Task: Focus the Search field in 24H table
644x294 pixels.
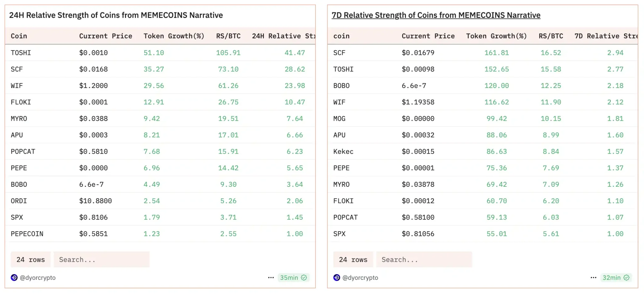Action: [101, 260]
